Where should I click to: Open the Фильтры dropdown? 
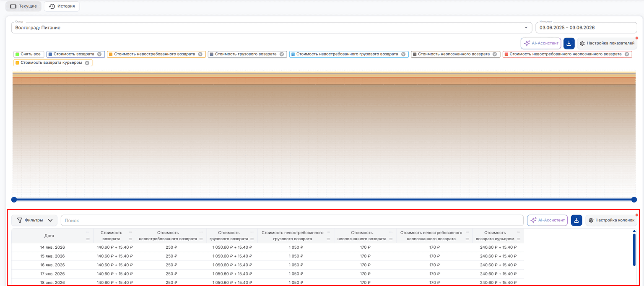[x=34, y=220]
